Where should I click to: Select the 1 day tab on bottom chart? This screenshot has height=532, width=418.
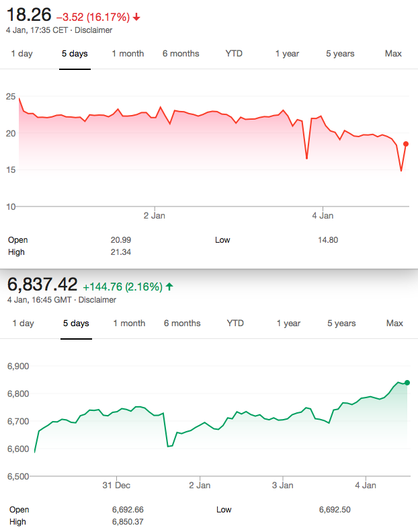23,324
